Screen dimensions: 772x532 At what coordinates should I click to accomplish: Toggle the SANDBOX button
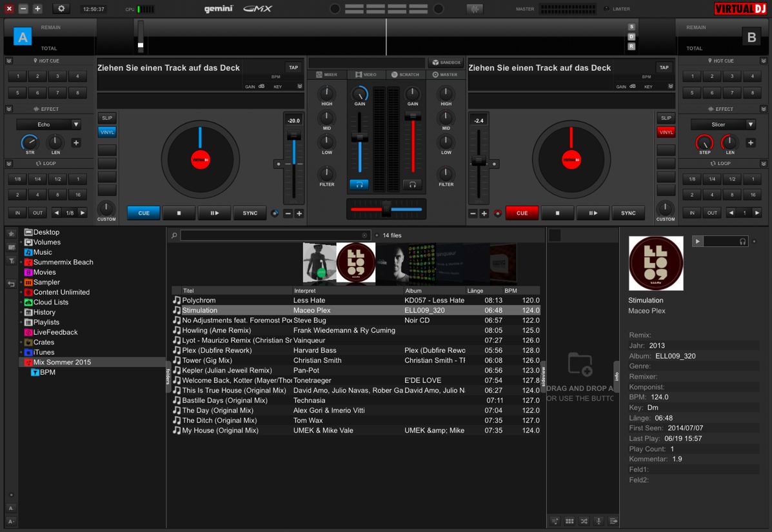(x=446, y=63)
